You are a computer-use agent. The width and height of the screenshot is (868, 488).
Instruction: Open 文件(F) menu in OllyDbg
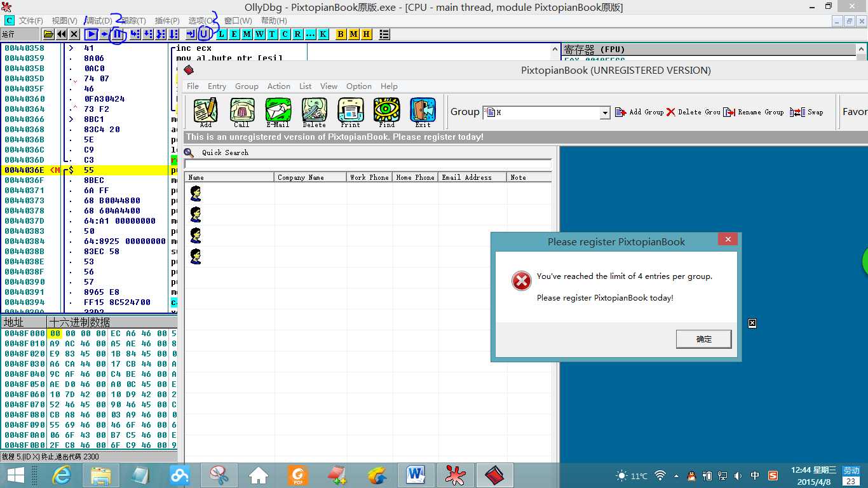[31, 21]
